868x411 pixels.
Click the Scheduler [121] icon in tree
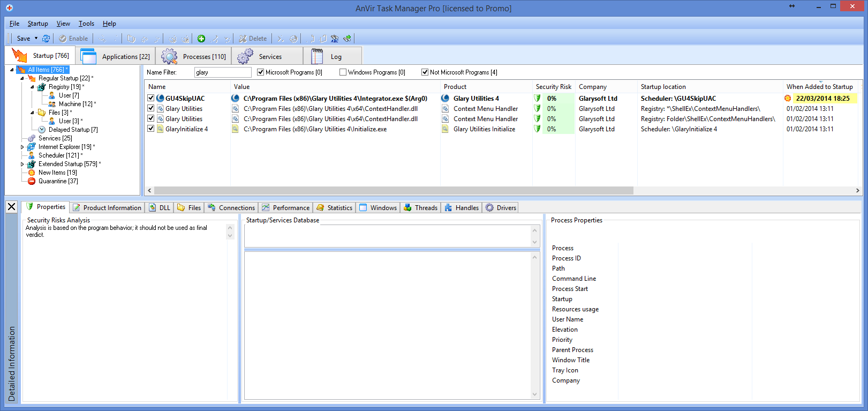click(x=32, y=155)
